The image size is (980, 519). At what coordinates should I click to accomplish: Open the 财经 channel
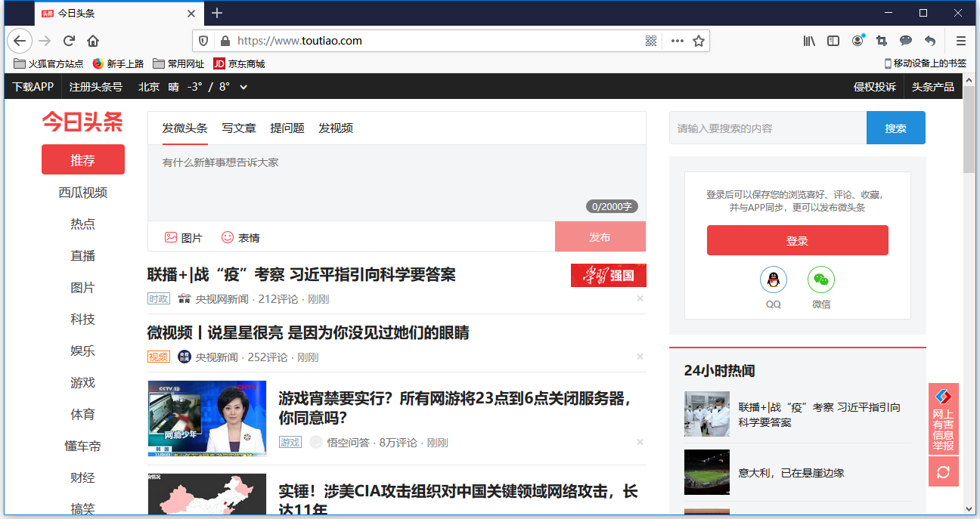(83, 478)
